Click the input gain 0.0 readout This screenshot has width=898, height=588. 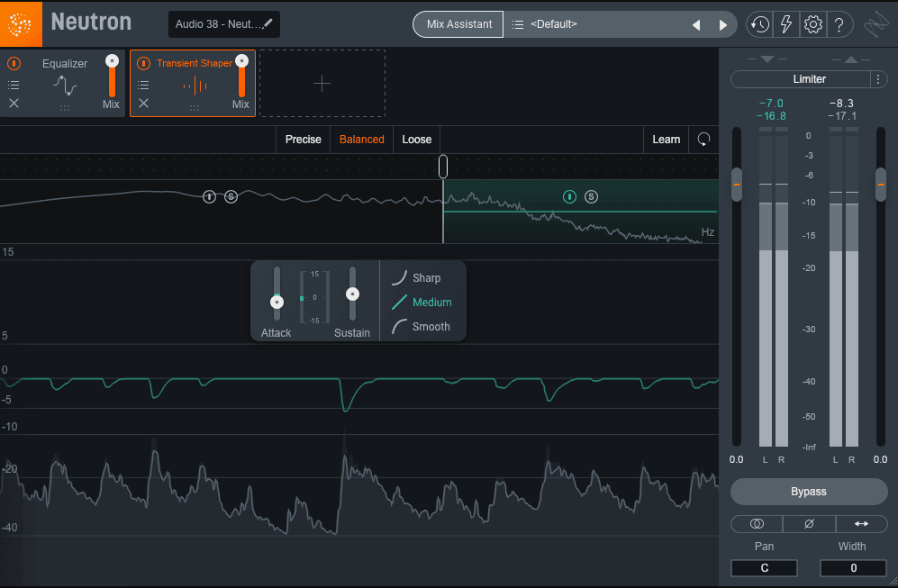737,459
